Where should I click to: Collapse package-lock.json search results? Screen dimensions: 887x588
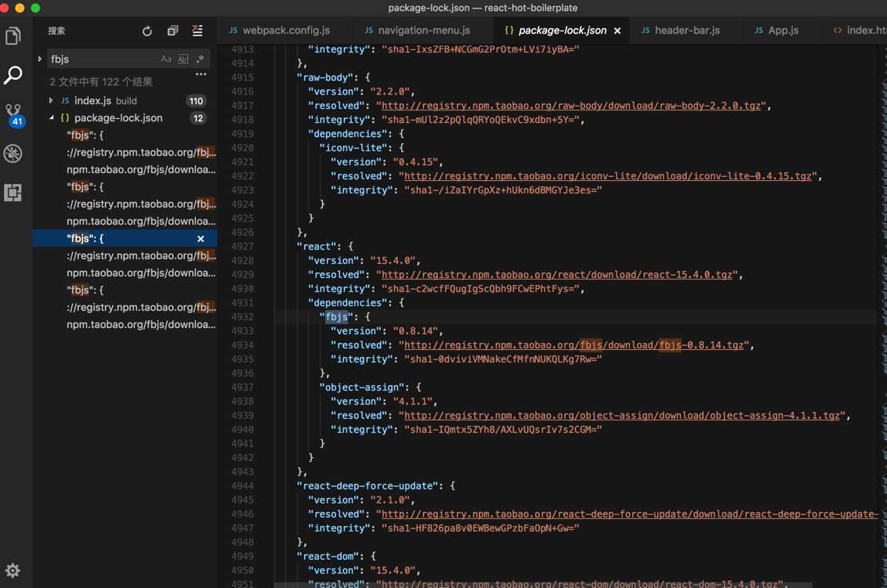51,118
